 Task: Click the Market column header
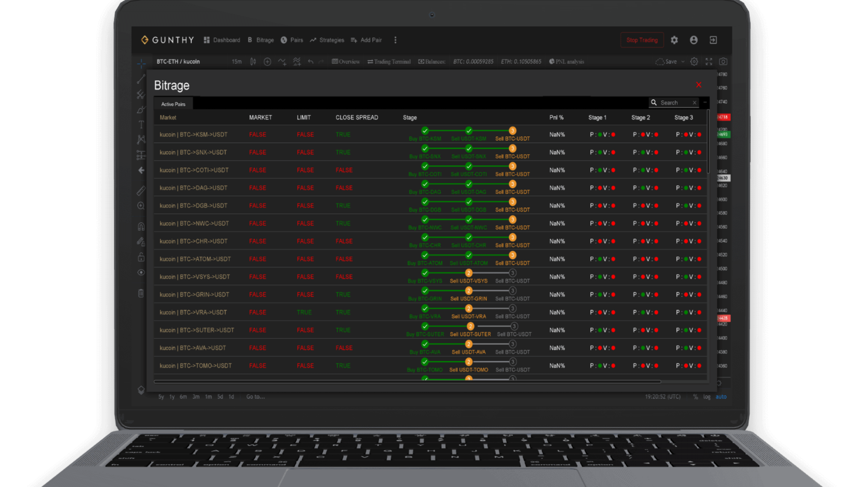tap(168, 118)
